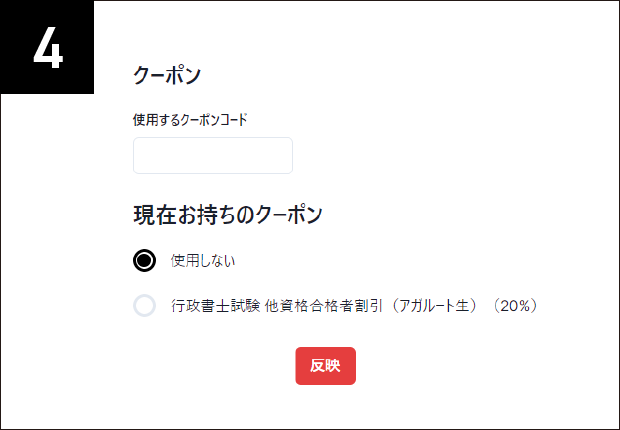Apply the coupon using the 反映 button

325,366
